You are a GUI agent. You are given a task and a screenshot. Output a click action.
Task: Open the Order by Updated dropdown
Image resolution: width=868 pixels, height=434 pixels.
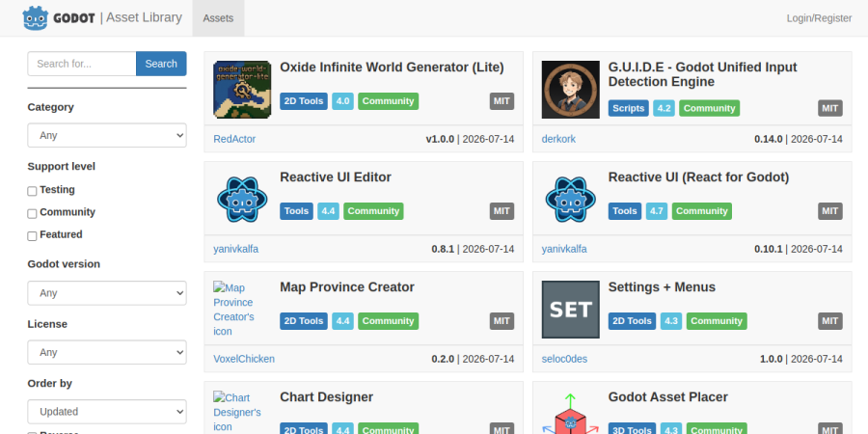(107, 411)
